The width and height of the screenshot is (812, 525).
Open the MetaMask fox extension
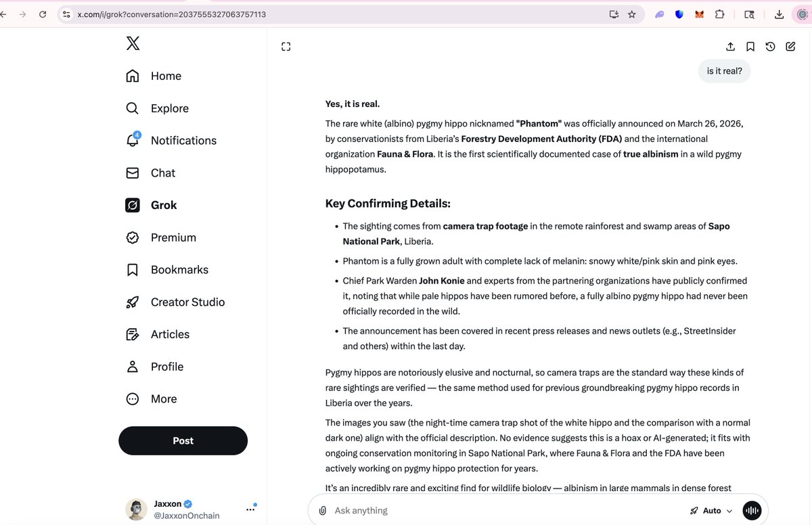point(700,14)
